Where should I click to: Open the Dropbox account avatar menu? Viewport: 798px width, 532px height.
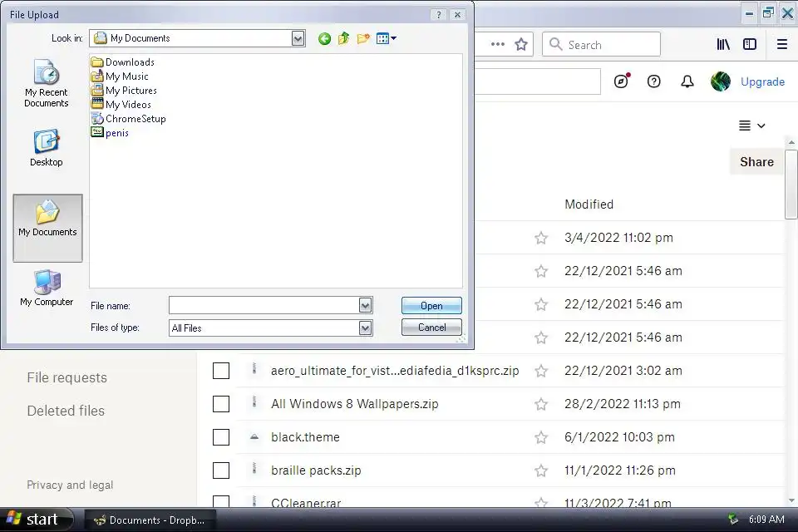721,81
